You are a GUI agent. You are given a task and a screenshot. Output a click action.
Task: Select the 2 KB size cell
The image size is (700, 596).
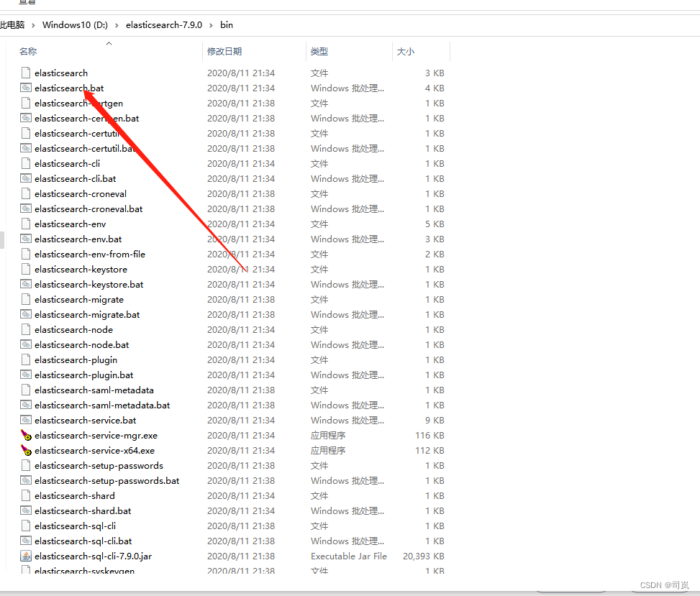pyautogui.click(x=435, y=255)
